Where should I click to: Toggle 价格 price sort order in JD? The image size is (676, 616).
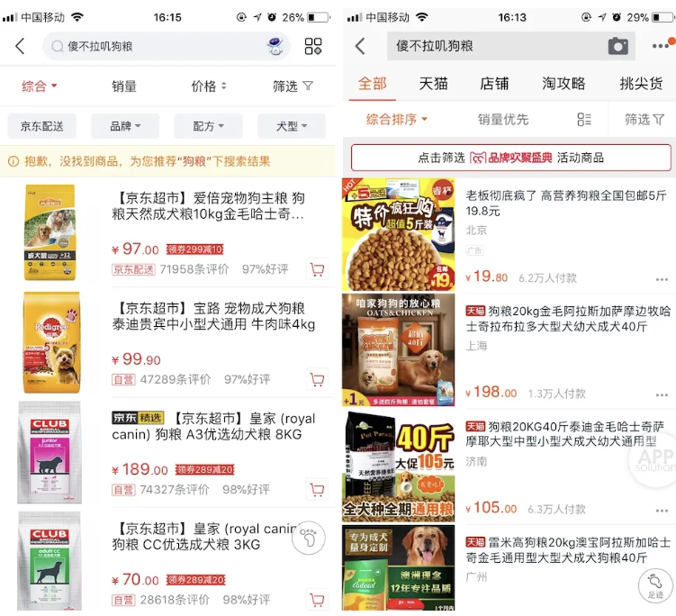(x=209, y=86)
